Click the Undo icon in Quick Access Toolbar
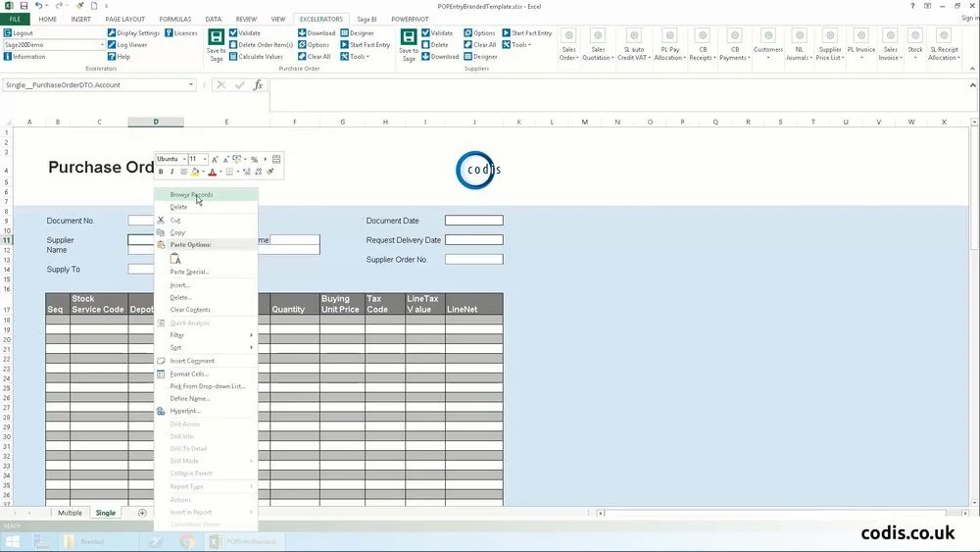The image size is (980, 552). 38,6
